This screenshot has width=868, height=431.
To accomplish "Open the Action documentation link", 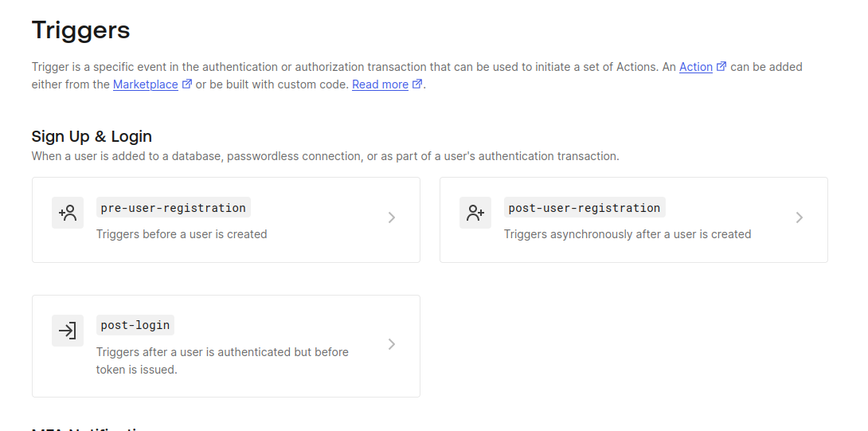I will point(696,67).
